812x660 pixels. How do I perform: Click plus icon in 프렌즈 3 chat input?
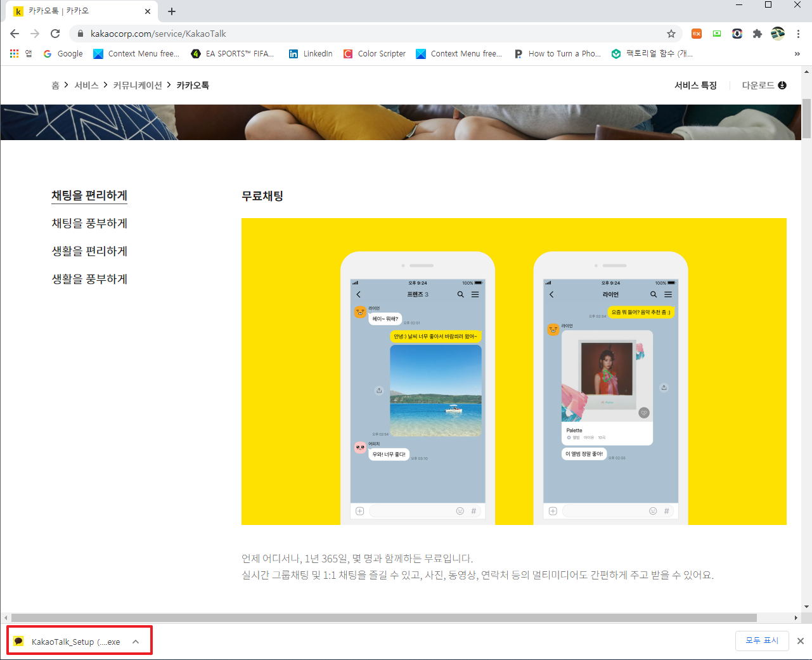(x=360, y=511)
